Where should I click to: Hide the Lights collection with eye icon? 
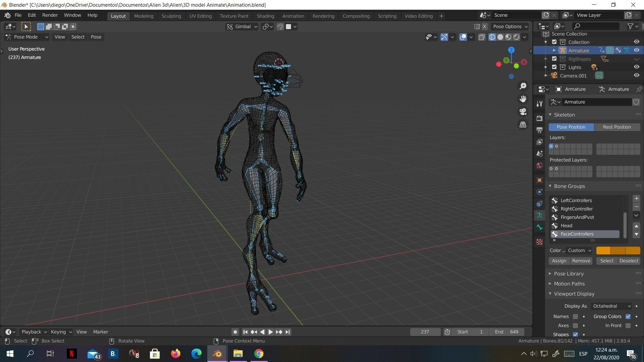(x=636, y=67)
